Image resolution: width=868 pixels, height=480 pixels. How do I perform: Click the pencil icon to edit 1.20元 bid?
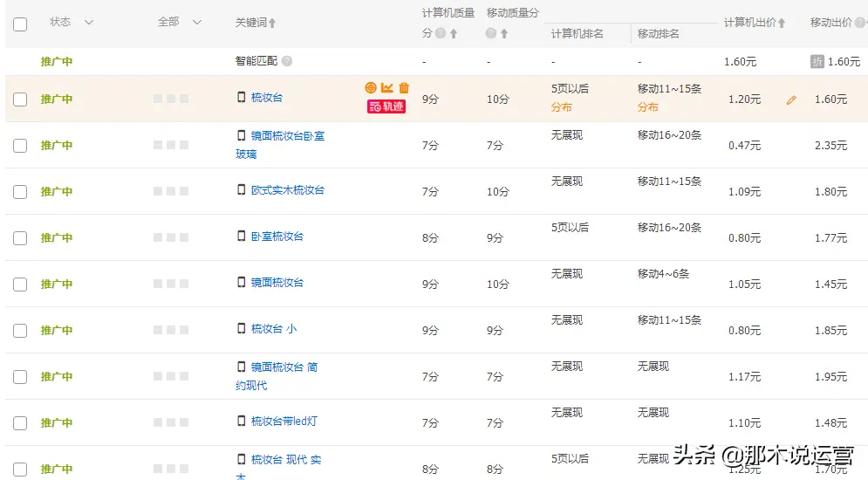791,100
